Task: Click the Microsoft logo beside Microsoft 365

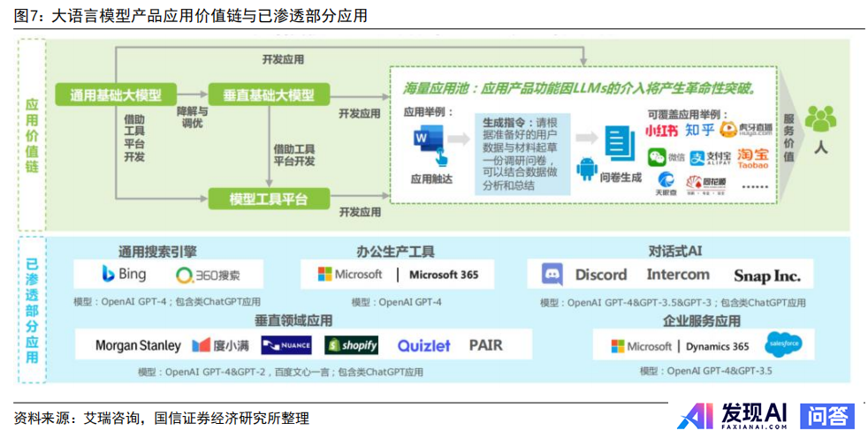Action: (350, 275)
